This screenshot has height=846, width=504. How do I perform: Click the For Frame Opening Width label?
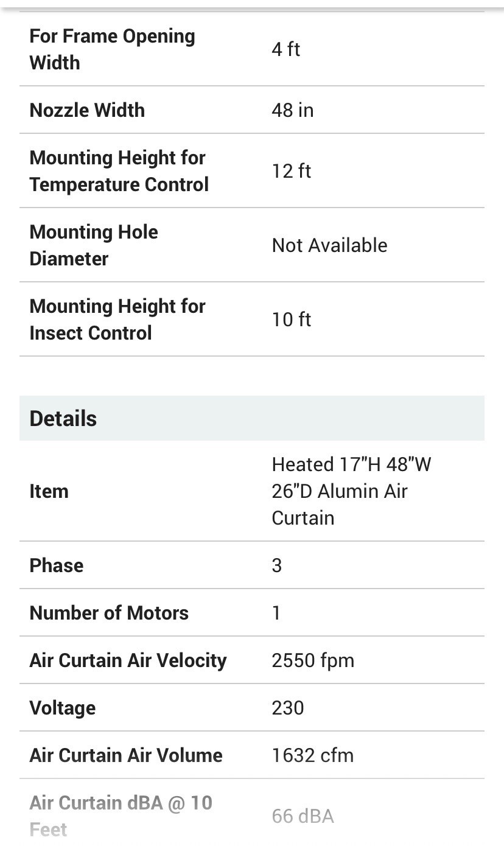(112, 49)
